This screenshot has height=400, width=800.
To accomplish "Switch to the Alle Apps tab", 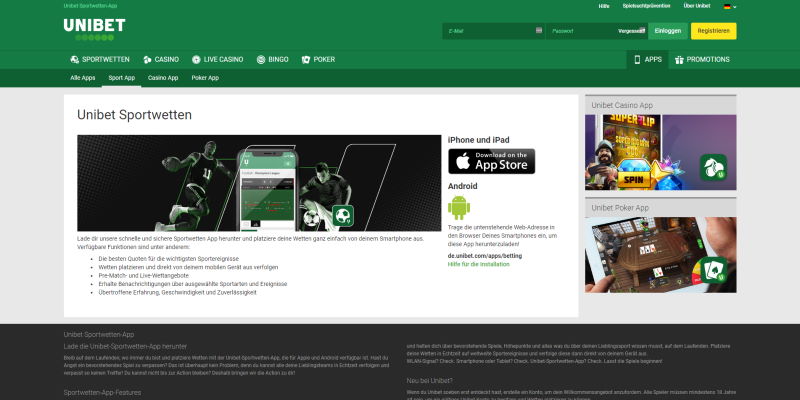I will 83,78.
